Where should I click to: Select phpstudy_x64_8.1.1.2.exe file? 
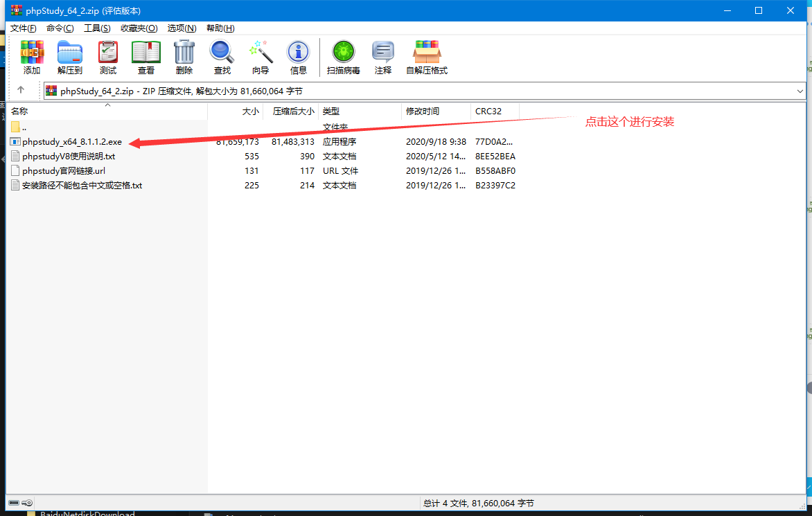click(x=71, y=142)
